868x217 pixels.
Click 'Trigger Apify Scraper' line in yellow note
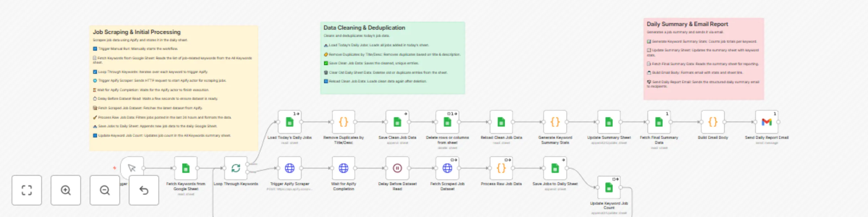(x=159, y=81)
